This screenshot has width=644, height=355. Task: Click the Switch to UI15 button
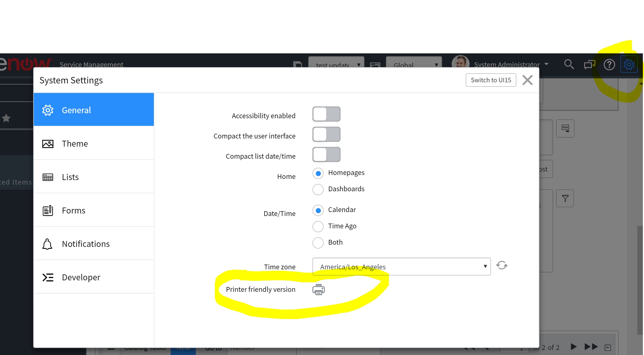pyautogui.click(x=491, y=80)
